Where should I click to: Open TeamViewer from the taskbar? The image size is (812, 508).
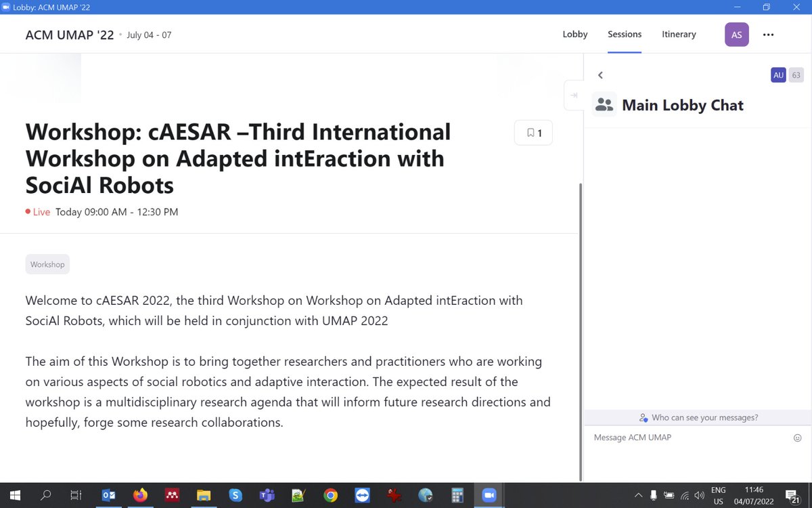tap(362, 495)
